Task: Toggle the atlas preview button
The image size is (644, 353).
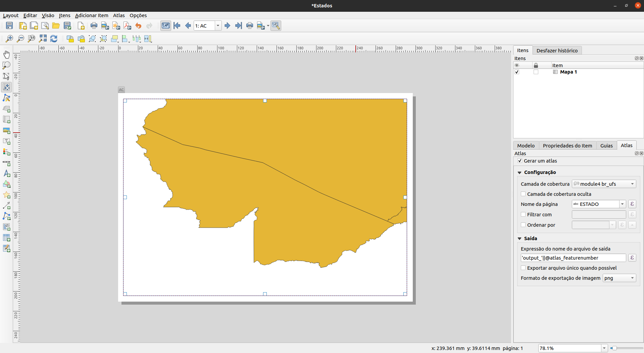Action: pyautogui.click(x=166, y=26)
